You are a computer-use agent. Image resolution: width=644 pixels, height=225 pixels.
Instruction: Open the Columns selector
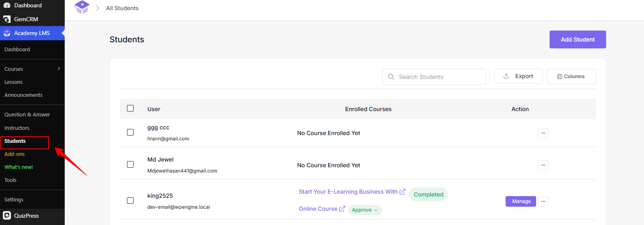(x=571, y=76)
